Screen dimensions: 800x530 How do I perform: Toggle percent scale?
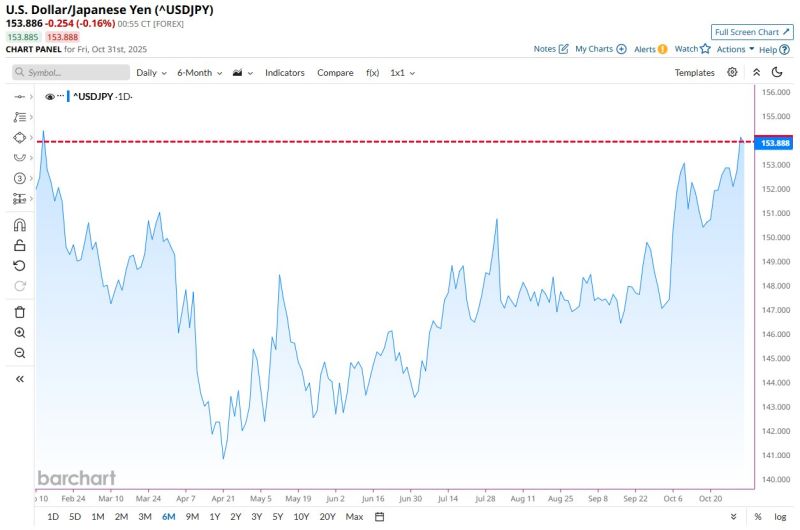[x=758, y=517]
